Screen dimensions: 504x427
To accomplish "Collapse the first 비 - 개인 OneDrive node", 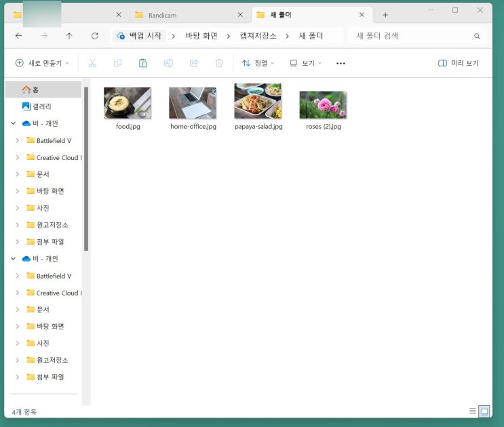I will pos(13,123).
